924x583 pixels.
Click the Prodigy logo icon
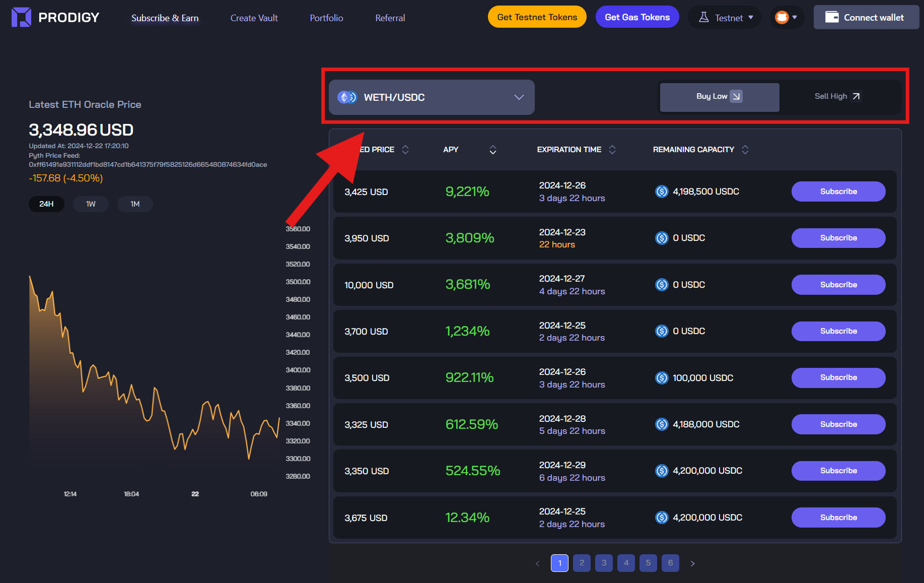21,17
